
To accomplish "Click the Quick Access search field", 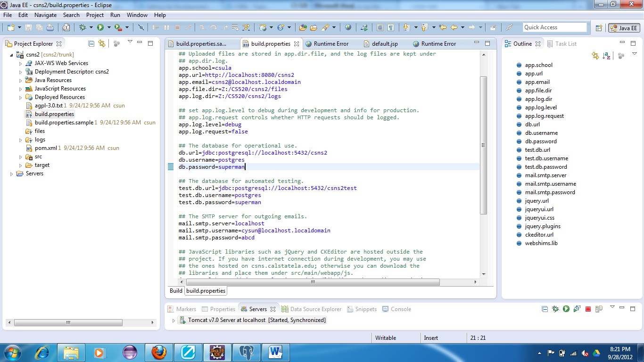I will point(554,27).
